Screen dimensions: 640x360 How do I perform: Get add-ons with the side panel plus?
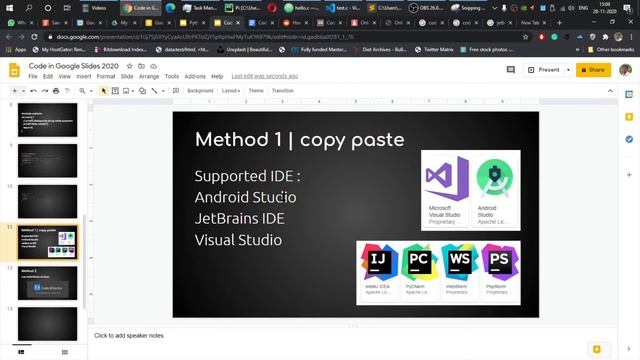[629, 175]
